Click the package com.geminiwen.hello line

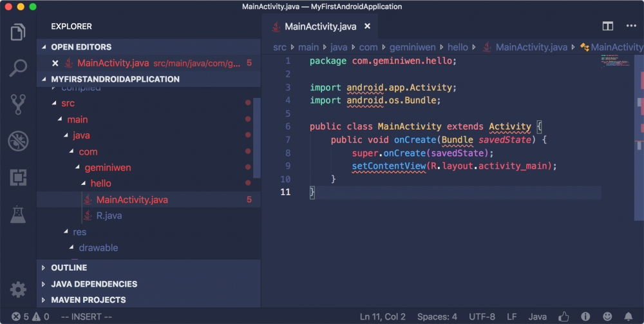point(383,61)
